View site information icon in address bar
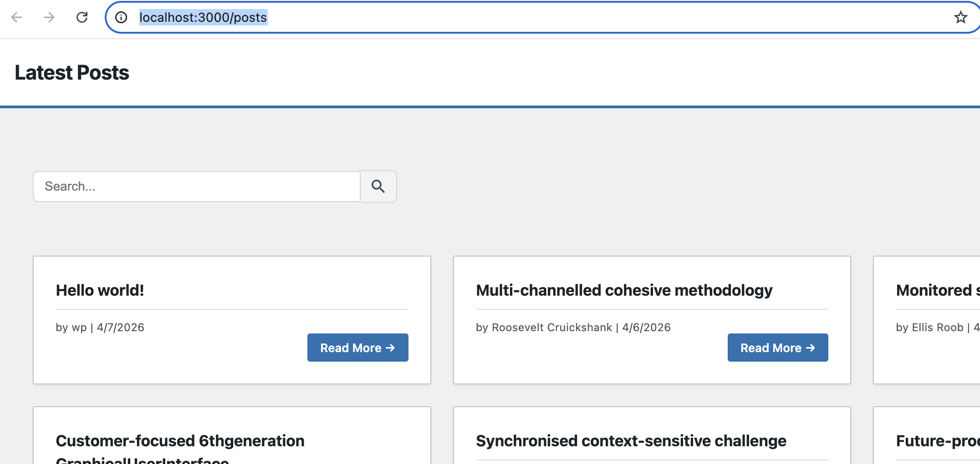The height and width of the screenshot is (464, 980). click(x=121, y=17)
